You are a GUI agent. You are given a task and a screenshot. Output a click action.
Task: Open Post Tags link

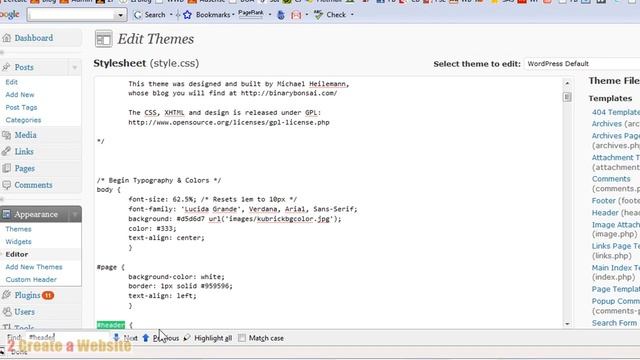click(x=21, y=107)
